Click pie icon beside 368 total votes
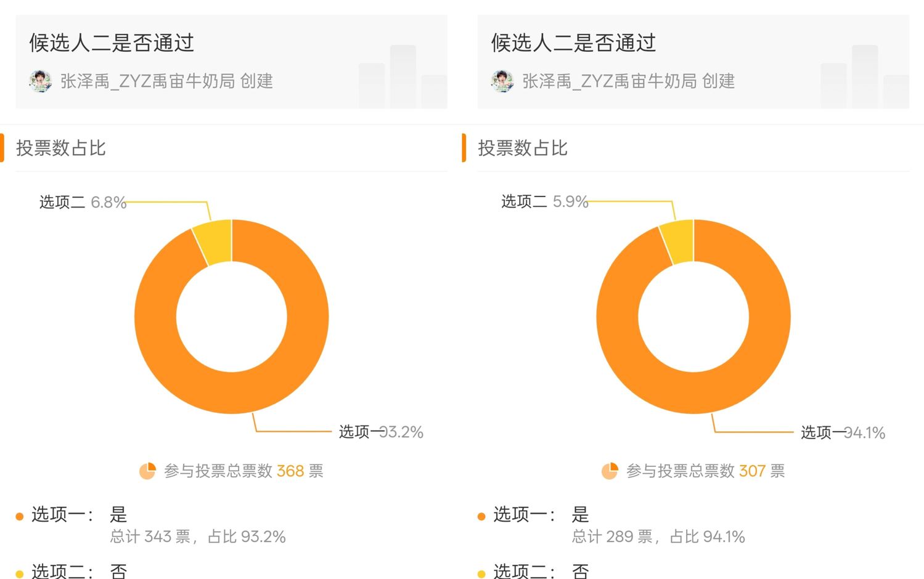 [147, 471]
